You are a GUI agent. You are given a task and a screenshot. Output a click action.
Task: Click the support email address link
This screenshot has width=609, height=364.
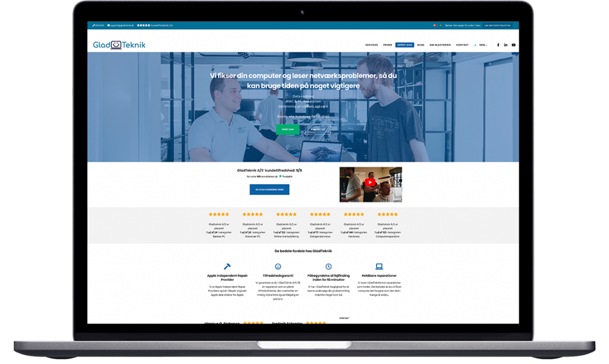(122, 25)
